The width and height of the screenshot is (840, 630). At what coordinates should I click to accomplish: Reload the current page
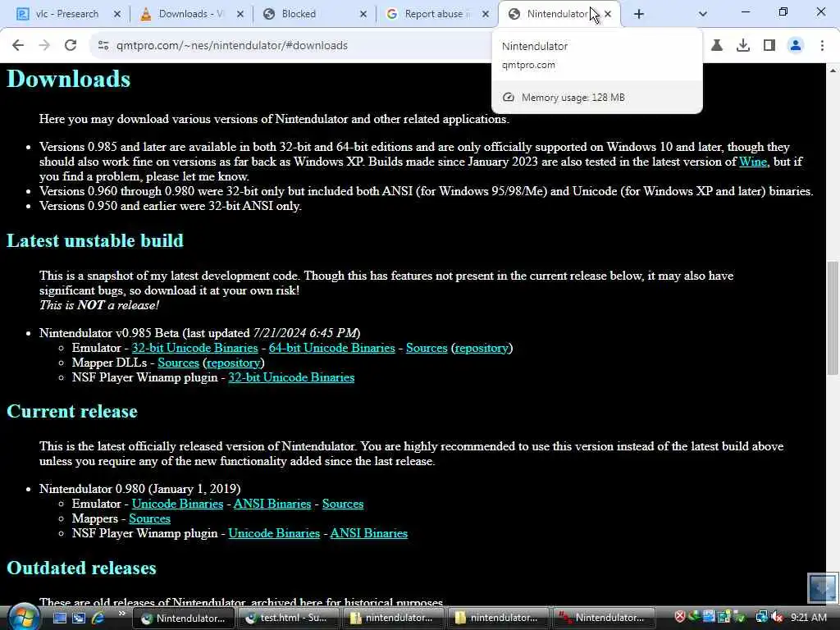pos(71,46)
